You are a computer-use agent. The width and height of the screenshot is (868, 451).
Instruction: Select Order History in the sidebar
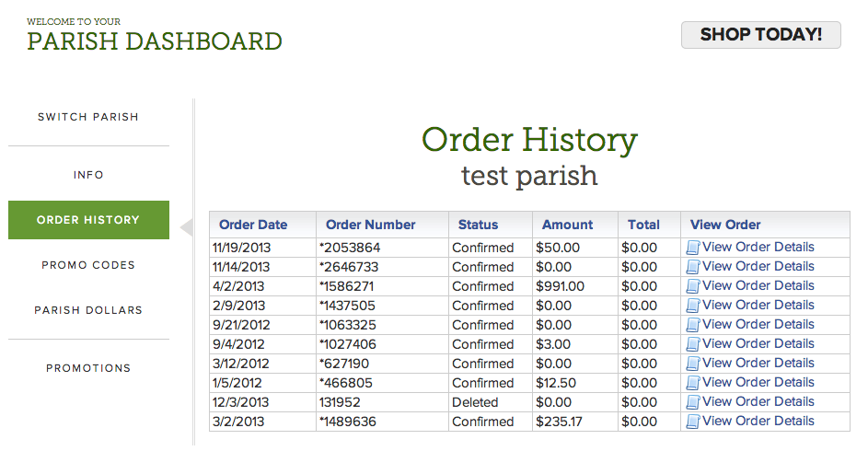pos(88,220)
